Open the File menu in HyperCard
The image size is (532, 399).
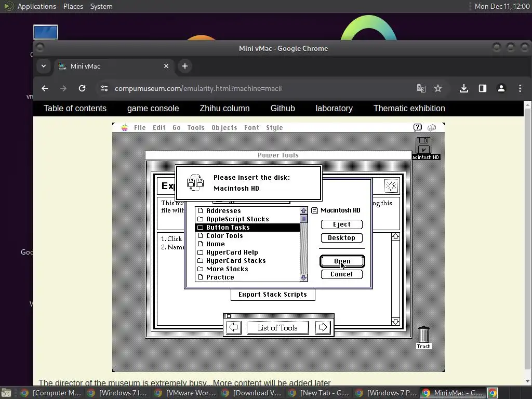click(x=140, y=128)
